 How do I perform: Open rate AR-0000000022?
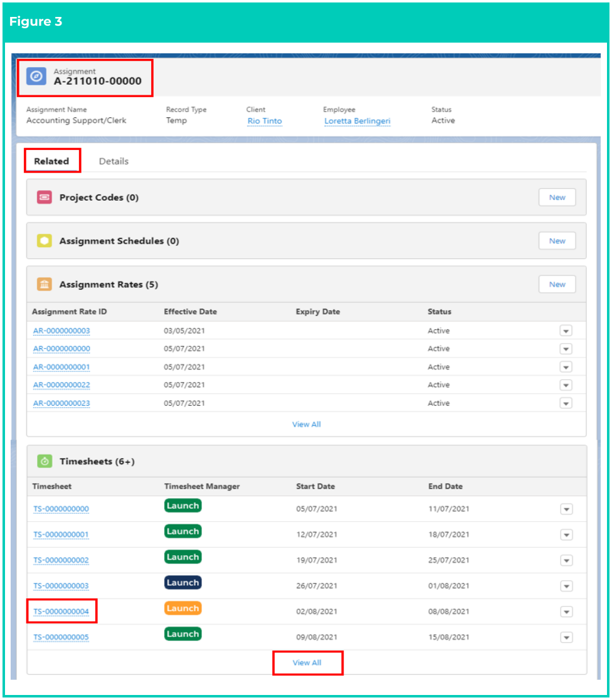click(x=61, y=385)
